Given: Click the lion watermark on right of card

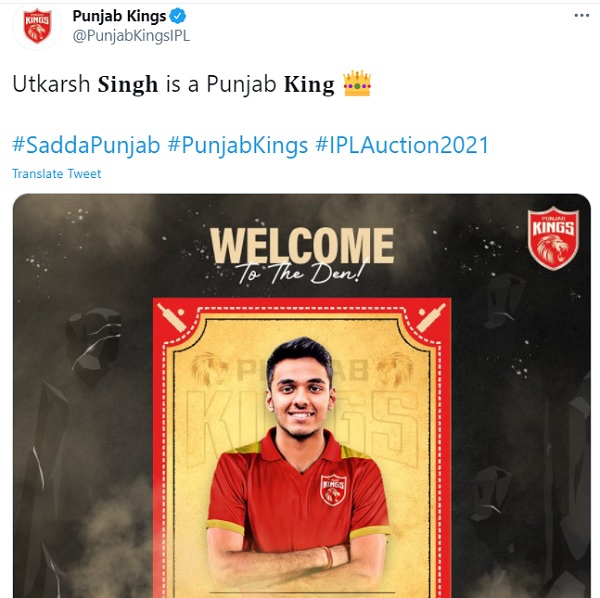Looking at the screenshot, I should point(396,368).
